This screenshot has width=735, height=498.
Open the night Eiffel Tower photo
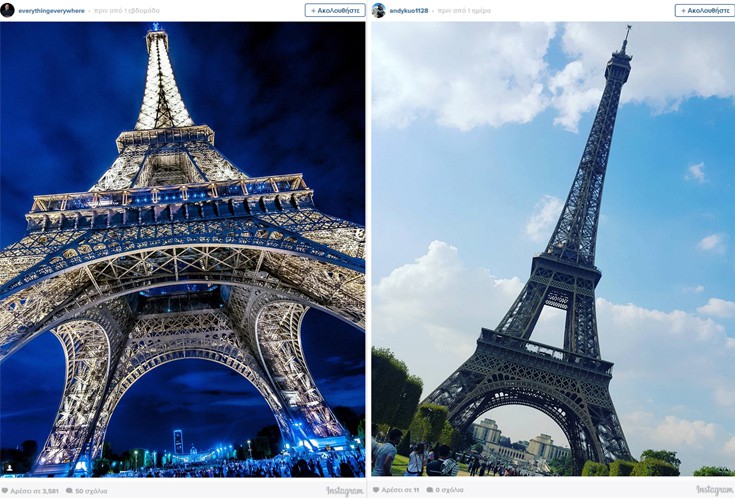(182, 249)
